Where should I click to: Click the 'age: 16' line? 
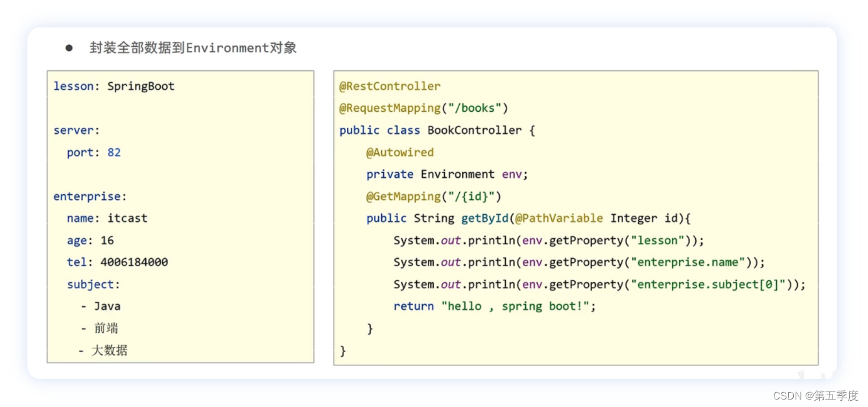tap(90, 240)
